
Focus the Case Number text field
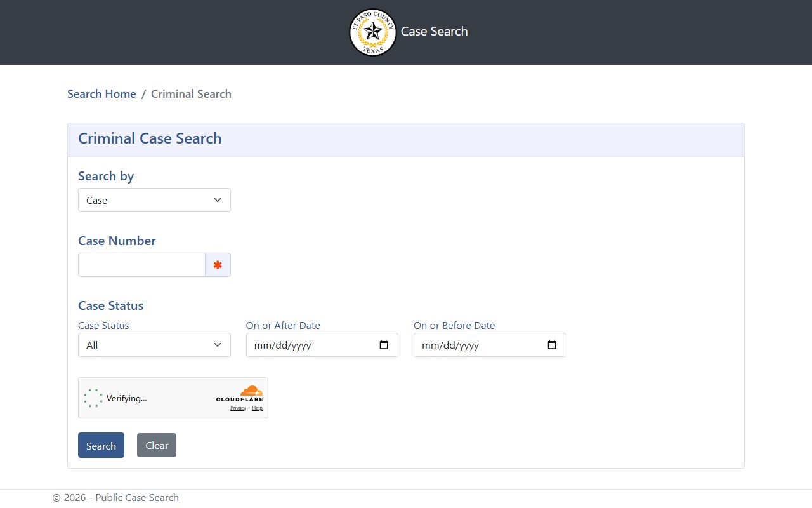click(x=141, y=265)
